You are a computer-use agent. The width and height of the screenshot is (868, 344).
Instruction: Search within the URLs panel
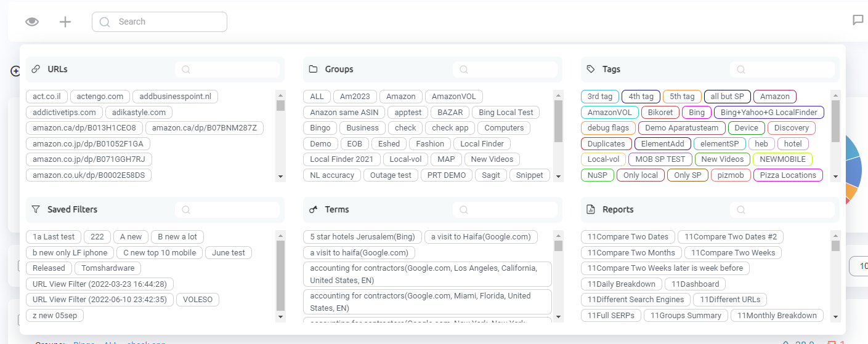point(227,70)
